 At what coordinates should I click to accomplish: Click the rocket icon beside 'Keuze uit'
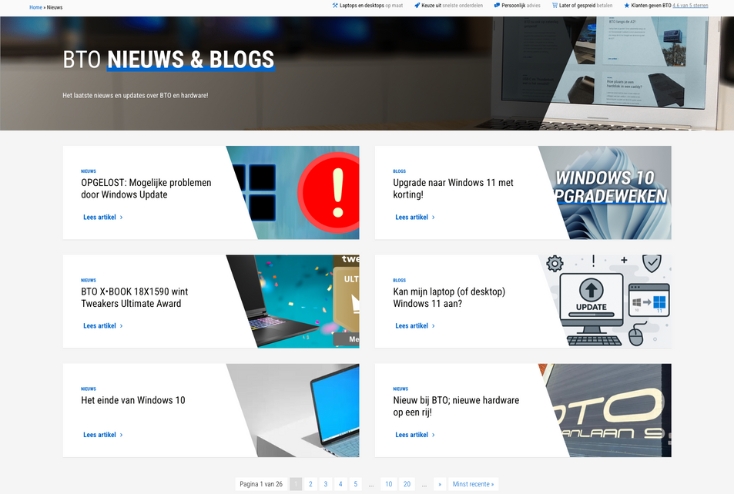pyautogui.click(x=417, y=5)
